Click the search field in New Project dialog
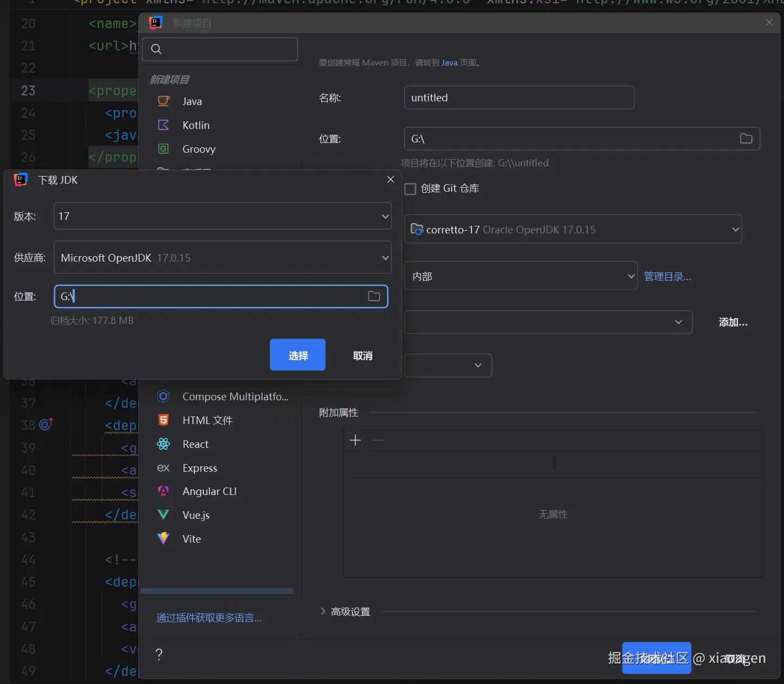The width and height of the screenshot is (784, 684). tap(220, 49)
